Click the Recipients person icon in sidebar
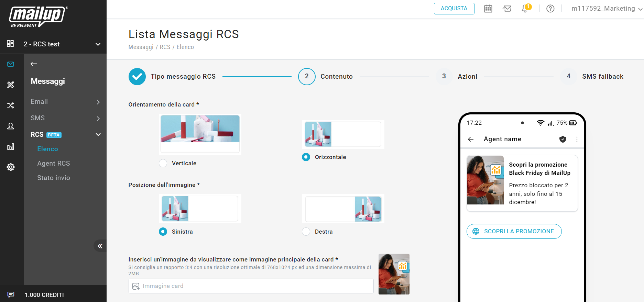644x302 pixels. click(11, 126)
